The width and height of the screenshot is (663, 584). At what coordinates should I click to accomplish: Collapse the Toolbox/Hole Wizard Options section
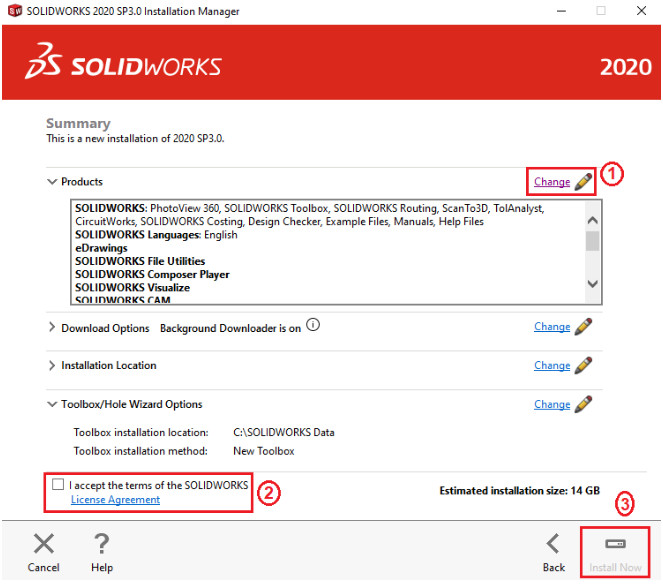tap(52, 405)
